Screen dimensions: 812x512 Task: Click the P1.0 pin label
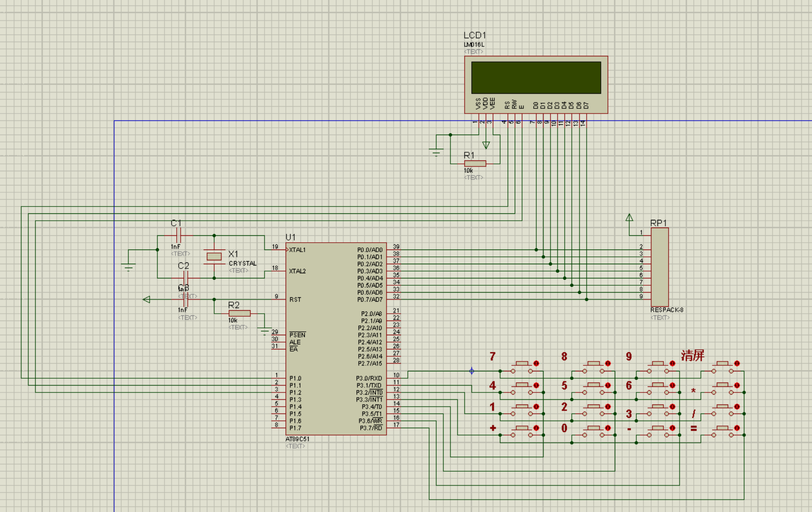click(295, 378)
